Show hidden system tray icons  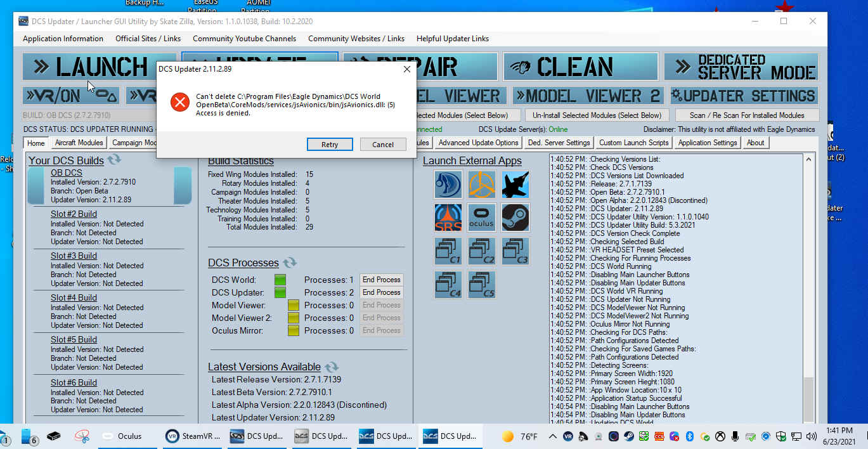click(552, 436)
